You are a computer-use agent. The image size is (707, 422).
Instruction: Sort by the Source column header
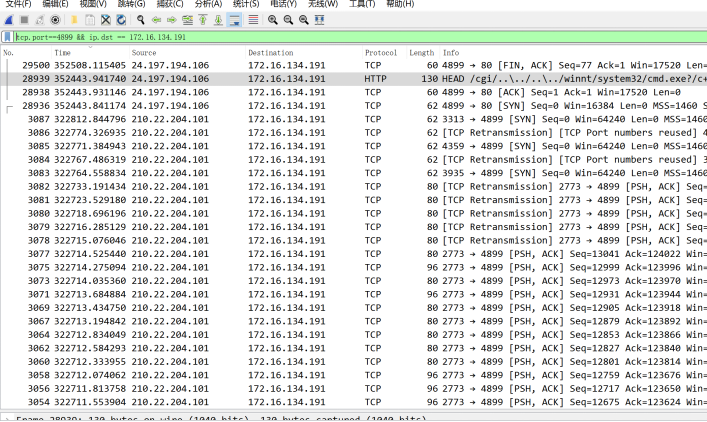tap(187, 53)
